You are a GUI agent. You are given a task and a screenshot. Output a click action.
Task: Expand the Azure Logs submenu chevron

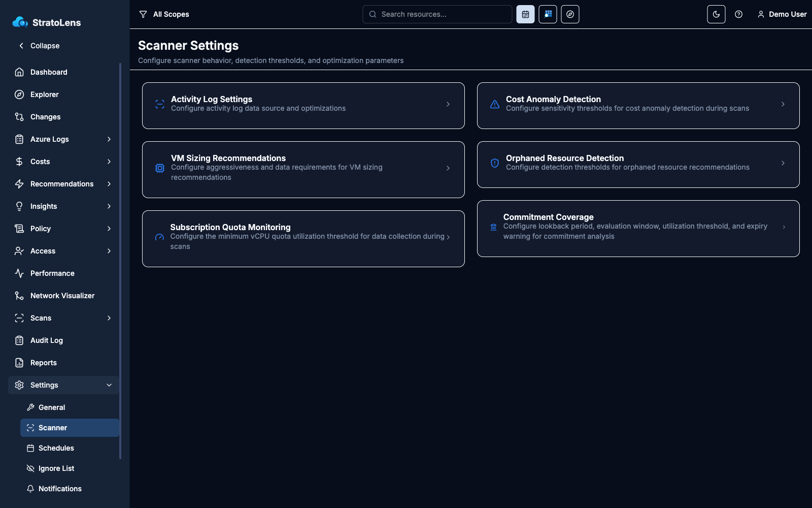click(x=109, y=139)
